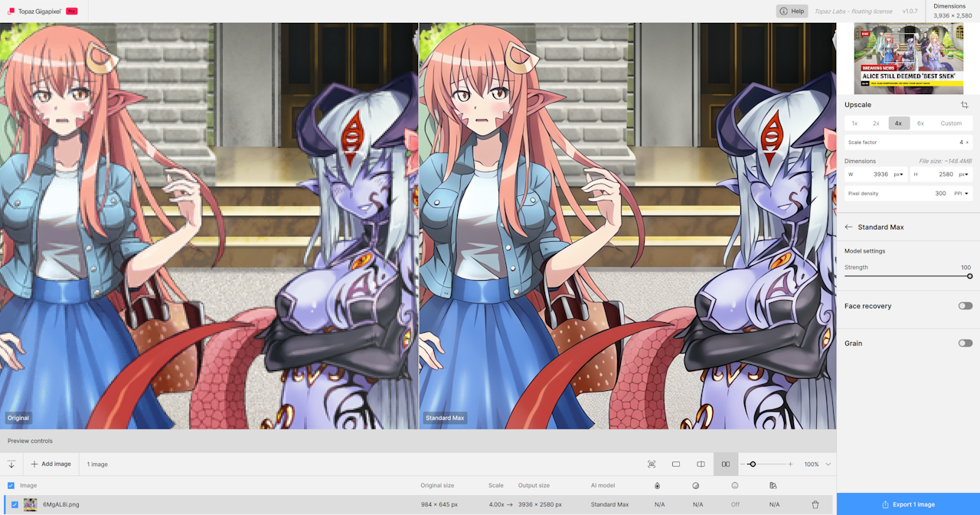Delete 6MgAL8i.png with the trash icon

click(x=815, y=504)
